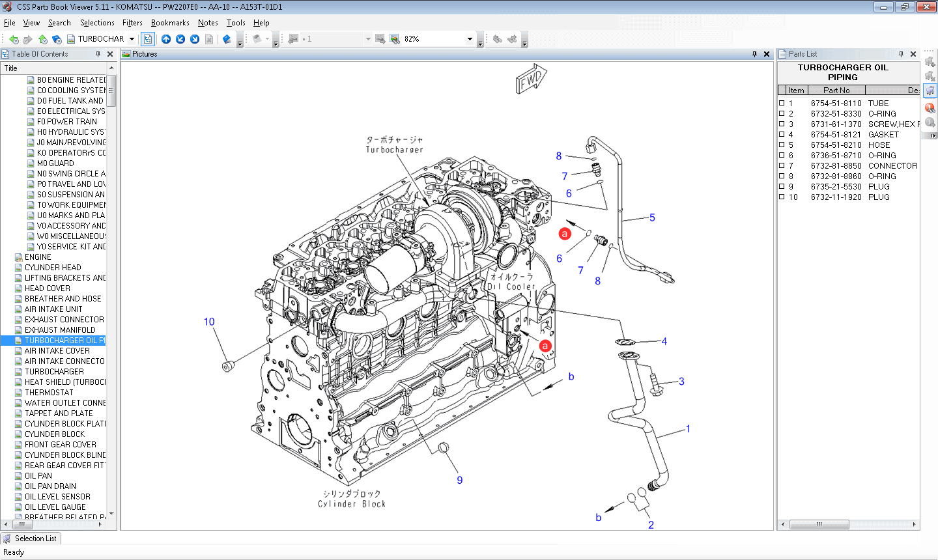Click the green Back navigation arrow
Viewport: 938px width, 560px height.
point(13,39)
